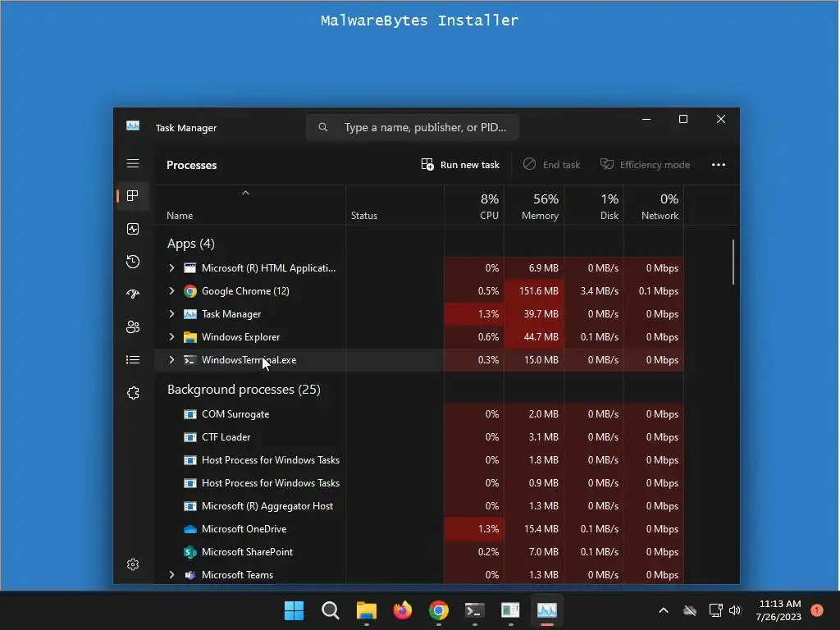Click the Microsoft Teams process icon
This screenshot has height=630, width=840.
(190, 575)
